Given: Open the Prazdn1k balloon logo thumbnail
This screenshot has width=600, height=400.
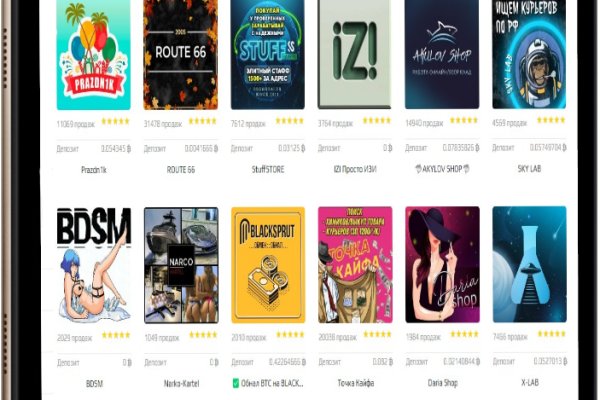Looking at the screenshot, I should (93, 55).
